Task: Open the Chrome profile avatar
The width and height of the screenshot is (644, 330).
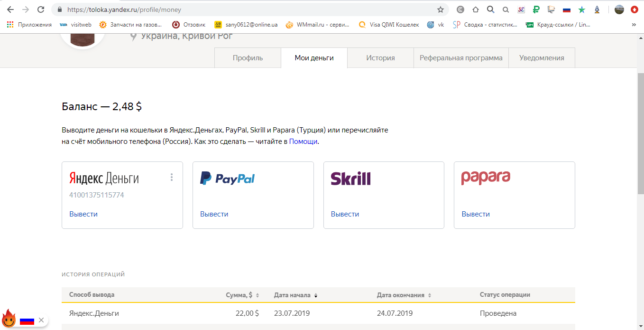Action: (619, 9)
